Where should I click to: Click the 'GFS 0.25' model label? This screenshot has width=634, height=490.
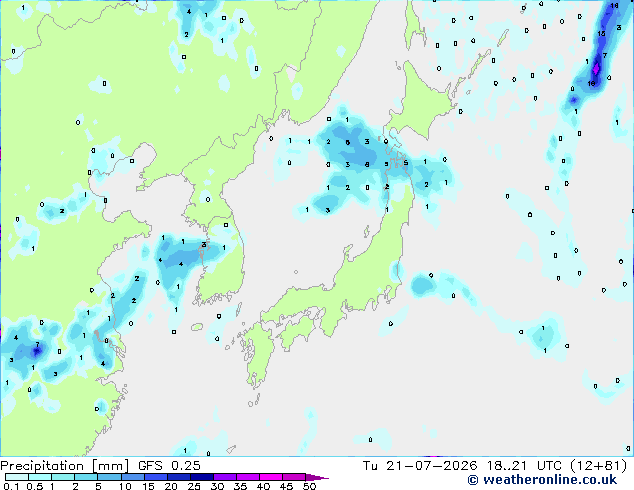click(169, 466)
